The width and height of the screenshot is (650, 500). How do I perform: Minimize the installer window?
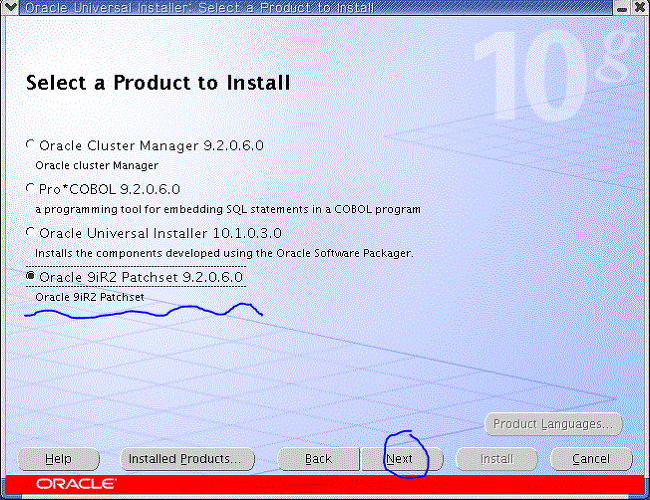621,7
